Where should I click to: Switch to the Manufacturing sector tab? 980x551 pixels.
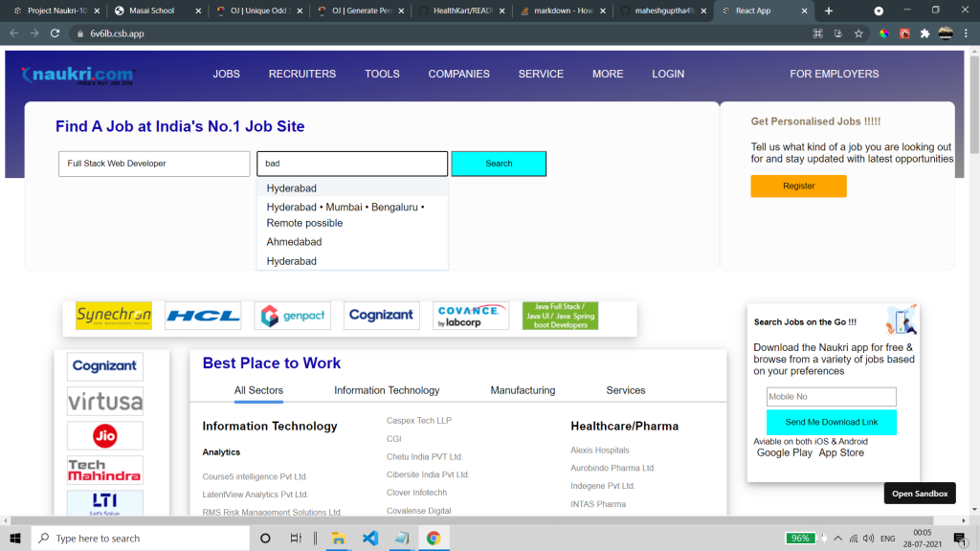click(523, 390)
